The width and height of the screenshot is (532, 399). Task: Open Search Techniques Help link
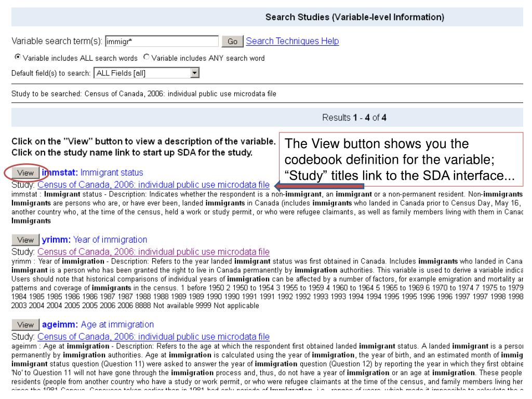(x=292, y=41)
